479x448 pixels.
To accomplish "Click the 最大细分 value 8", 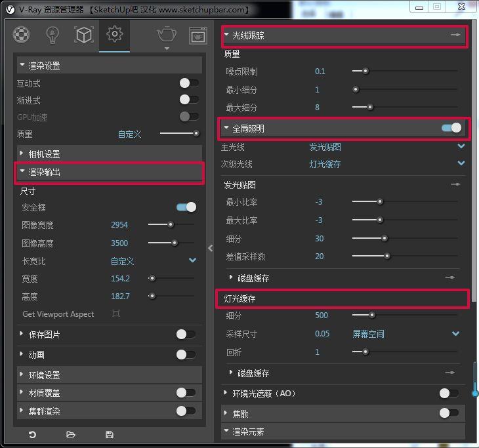I will pyautogui.click(x=317, y=108).
